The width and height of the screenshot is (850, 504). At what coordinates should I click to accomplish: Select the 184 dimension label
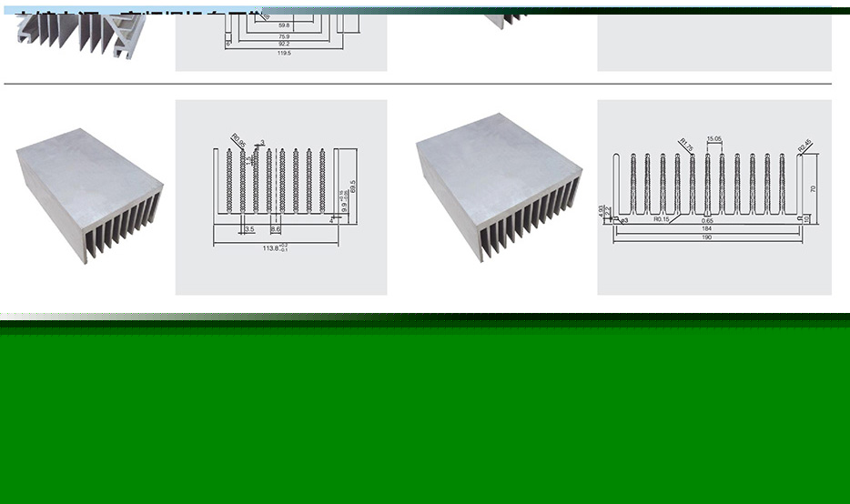(x=706, y=228)
